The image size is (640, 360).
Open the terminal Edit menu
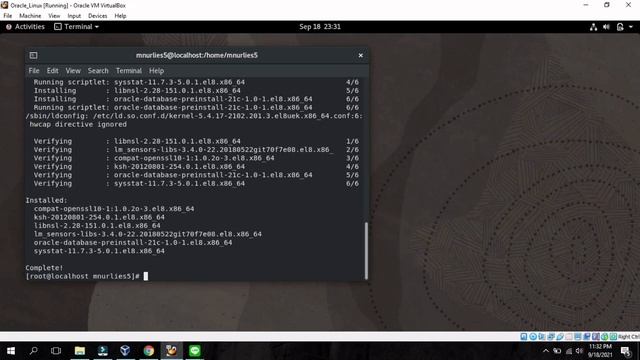52,71
